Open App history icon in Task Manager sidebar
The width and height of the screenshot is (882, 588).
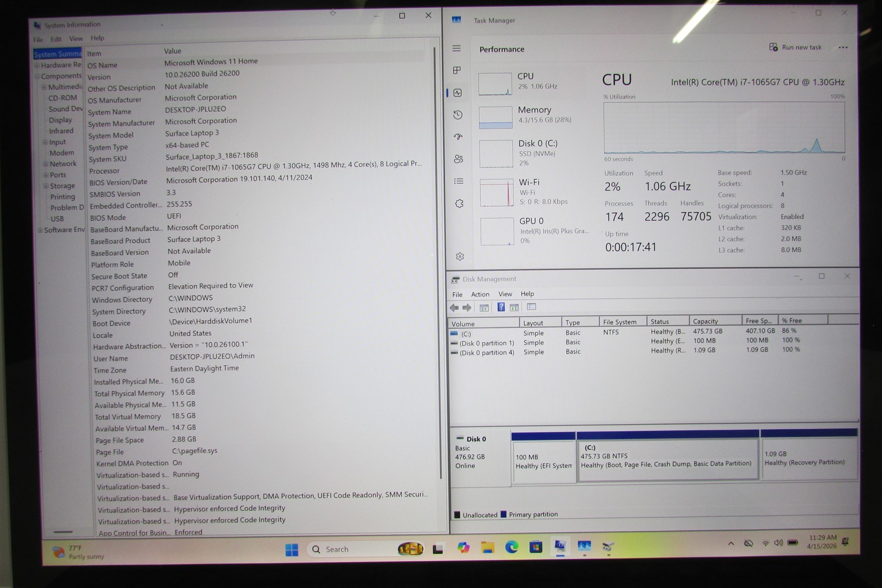[x=458, y=115]
